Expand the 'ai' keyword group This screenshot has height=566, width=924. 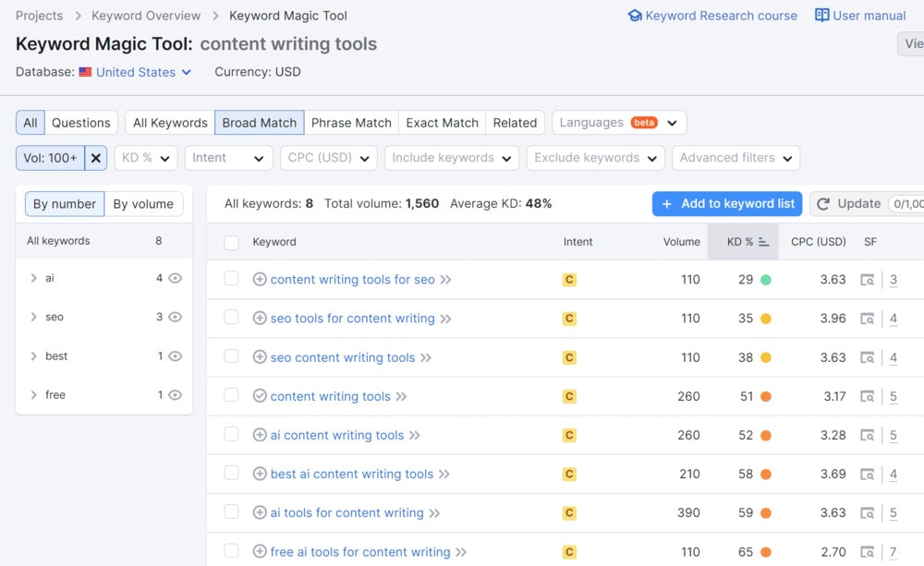[x=33, y=278]
